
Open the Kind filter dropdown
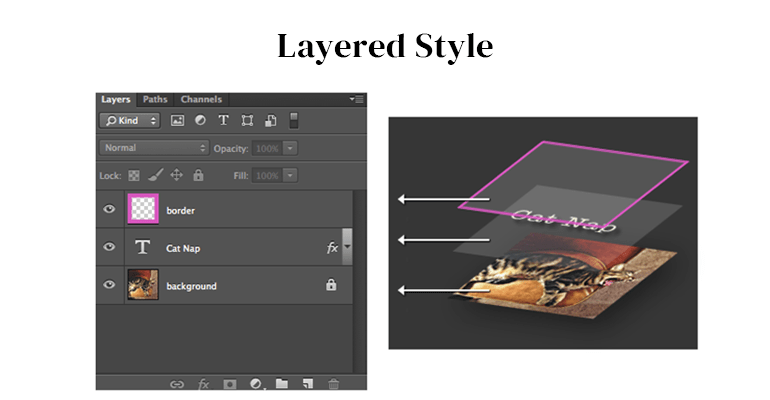coord(129,120)
